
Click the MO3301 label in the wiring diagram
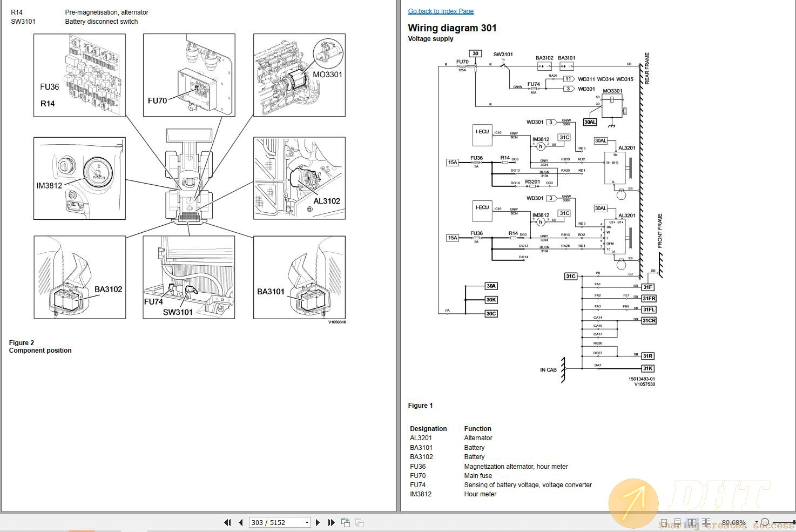tap(612, 91)
